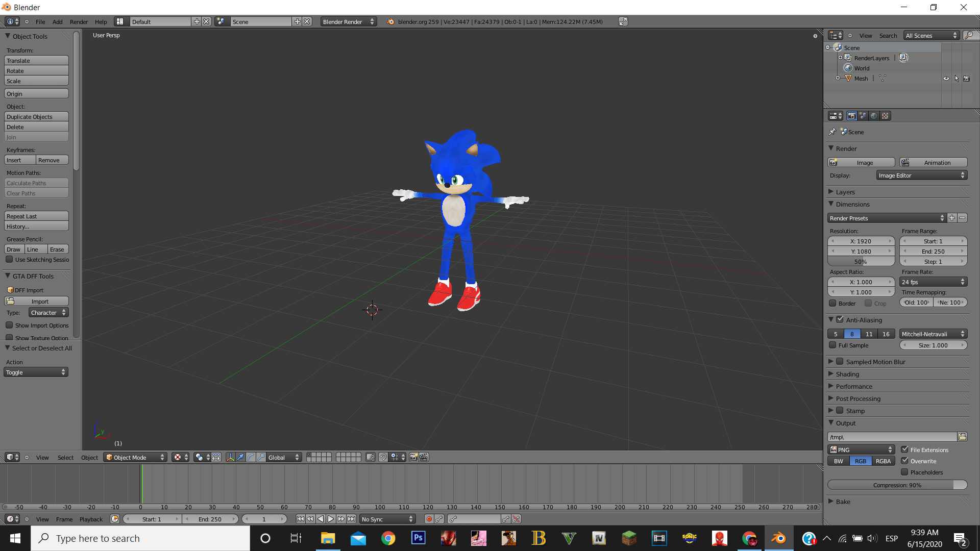The height and width of the screenshot is (551, 980).
Task: Enable the Border checkbox under Dimensions
Action: [832, 303]
